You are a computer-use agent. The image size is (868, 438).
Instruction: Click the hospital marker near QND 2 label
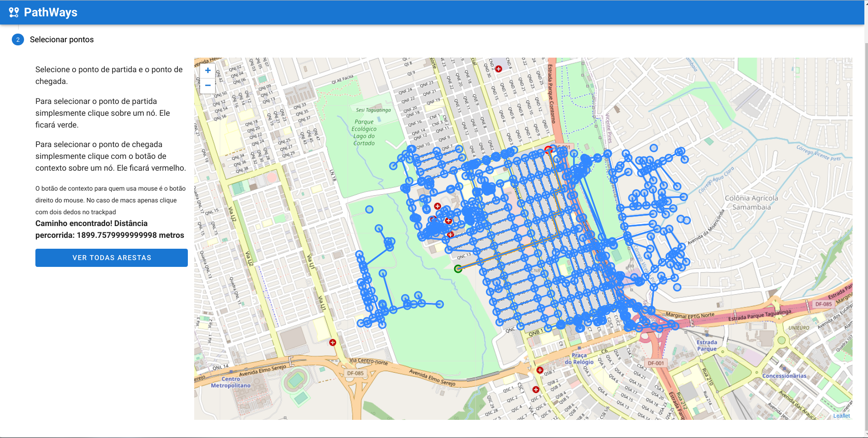coord(499,69)
